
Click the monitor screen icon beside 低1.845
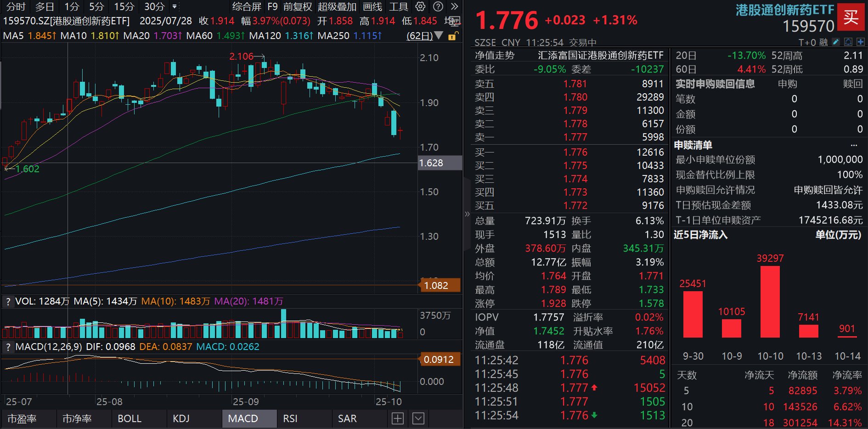(x=455, y=22)
